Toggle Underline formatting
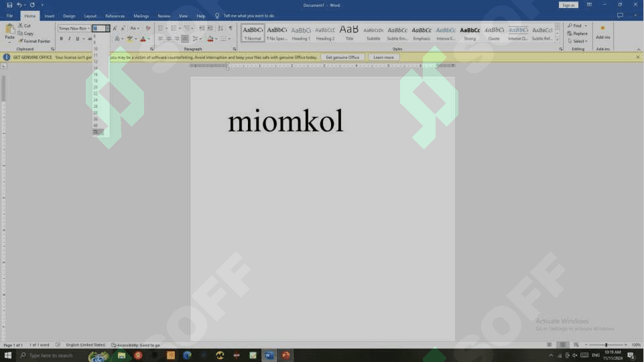 click(77, 39)
